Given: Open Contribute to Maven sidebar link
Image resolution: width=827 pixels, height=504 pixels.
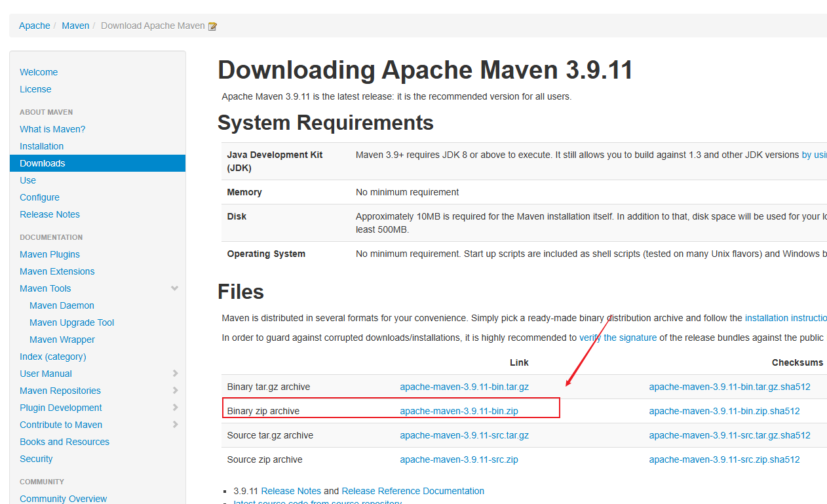Looking at the screenshot, I should click(x=61, y=425).
